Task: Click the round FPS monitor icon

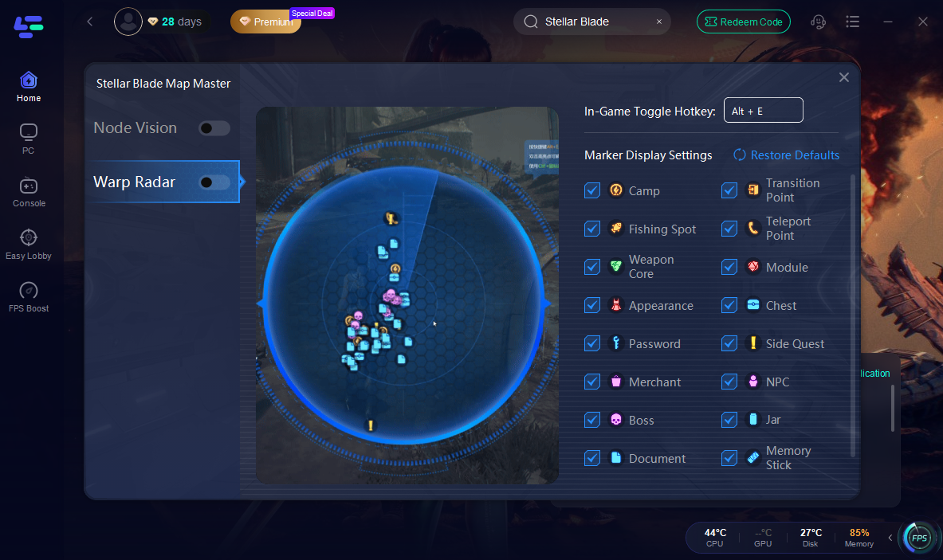Action: (x=918, y=538)
